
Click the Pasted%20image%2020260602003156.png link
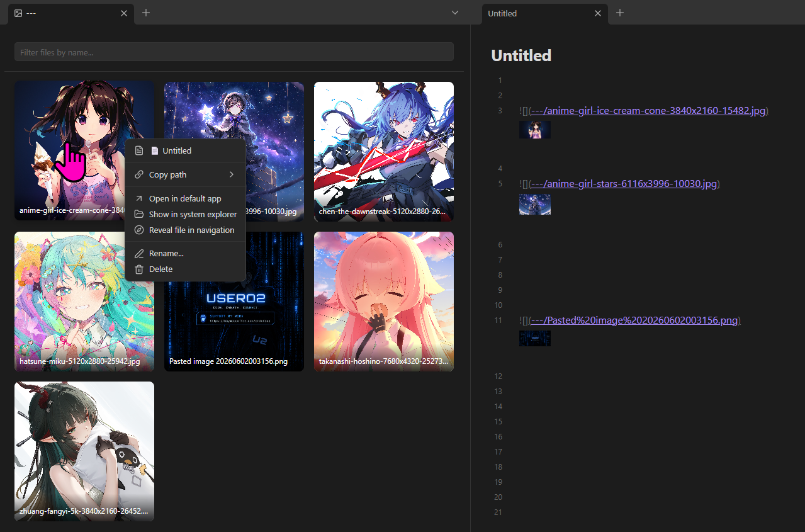click(x=634, y=320)
